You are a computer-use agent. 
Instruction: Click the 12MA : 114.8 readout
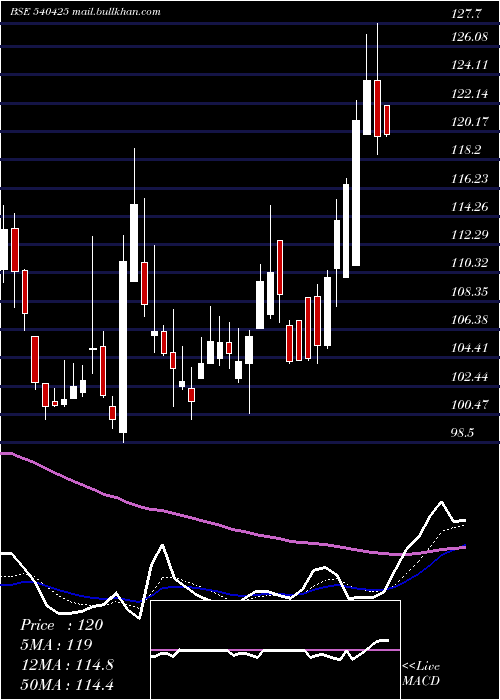pos(67,665)
